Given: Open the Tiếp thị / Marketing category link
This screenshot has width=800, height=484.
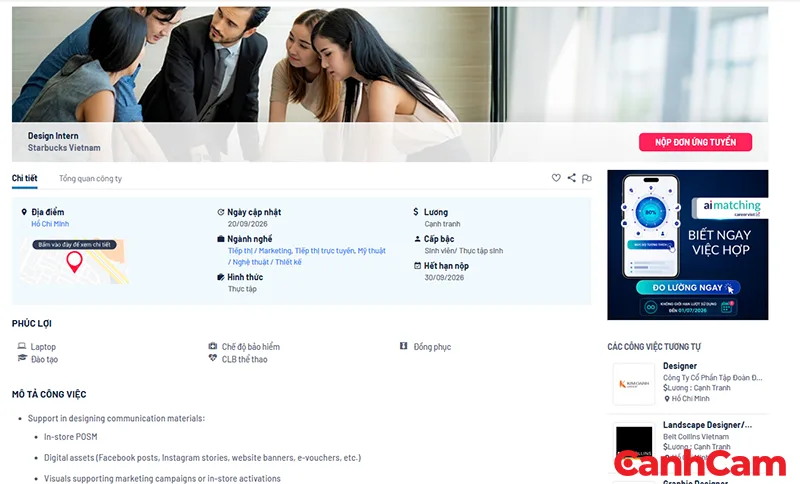Looking at the screenshot, I should 260,251.
